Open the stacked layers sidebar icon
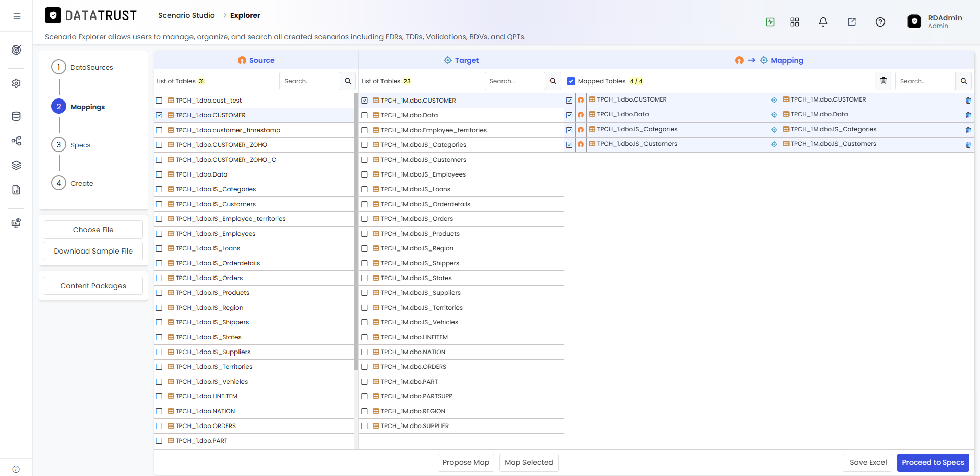Screen dimensions: 980x476 tap(16, 165)
